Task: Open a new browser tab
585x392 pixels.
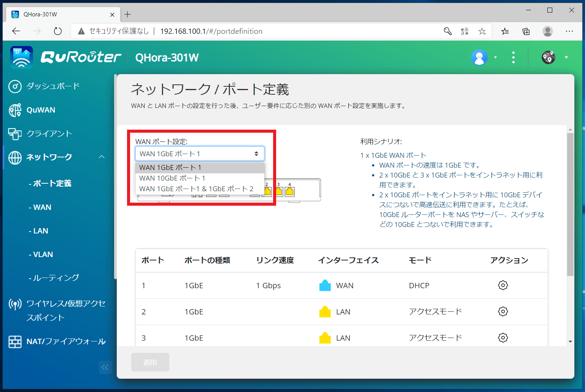Action: [x=127, y=14]
